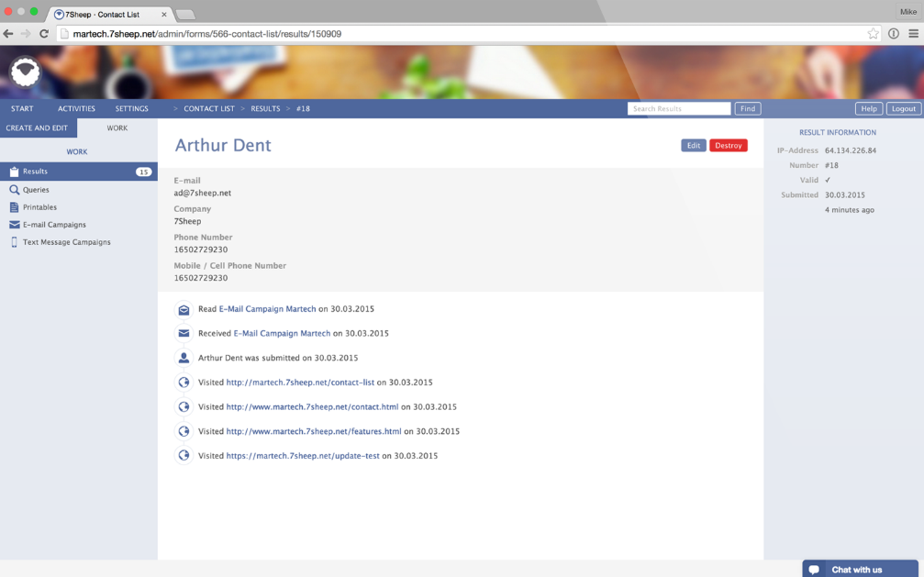Switch to the Work tab
Image resolution: width=924 pixels, height=577 pixels.
click(117, 128)
